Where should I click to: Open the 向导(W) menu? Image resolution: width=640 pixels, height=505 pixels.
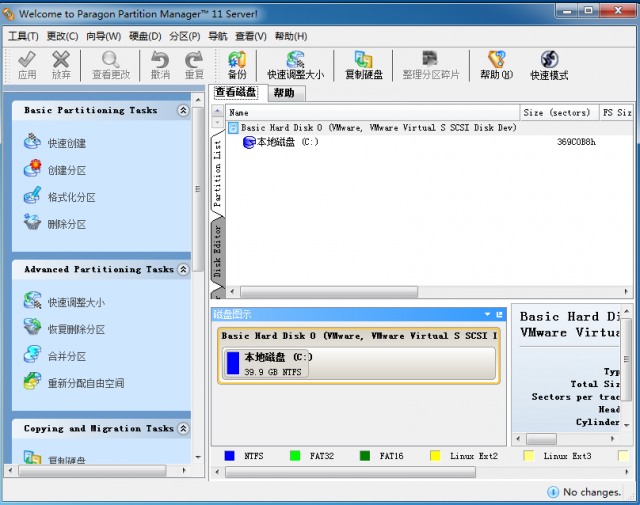click(104, 36)
